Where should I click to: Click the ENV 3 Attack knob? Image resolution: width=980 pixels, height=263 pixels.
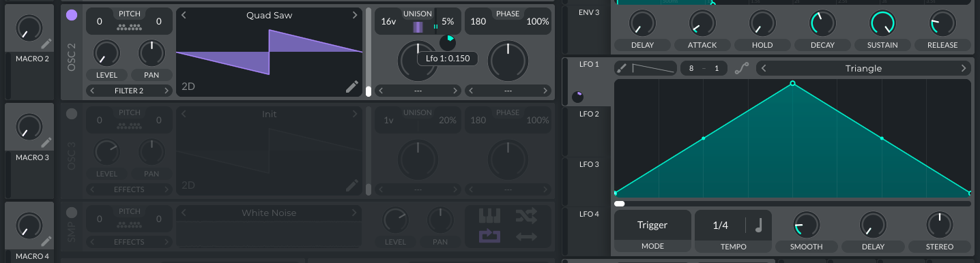coord(702,24)
